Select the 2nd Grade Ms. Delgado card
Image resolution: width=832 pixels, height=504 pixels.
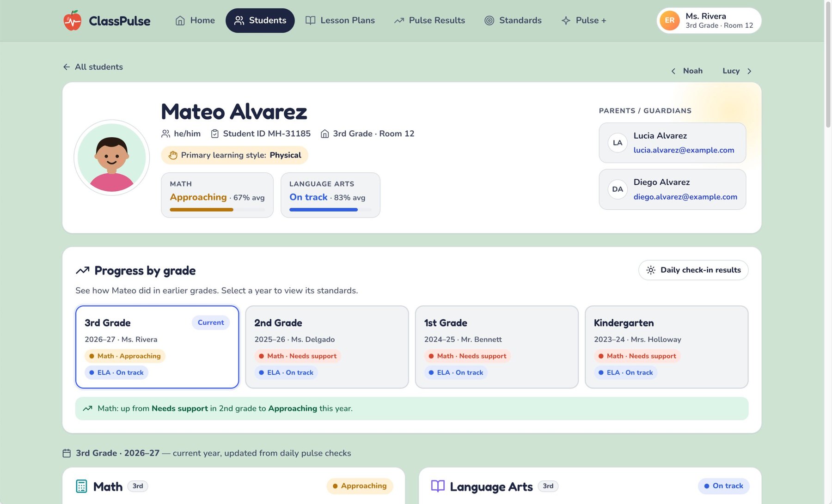coord(327,347)
